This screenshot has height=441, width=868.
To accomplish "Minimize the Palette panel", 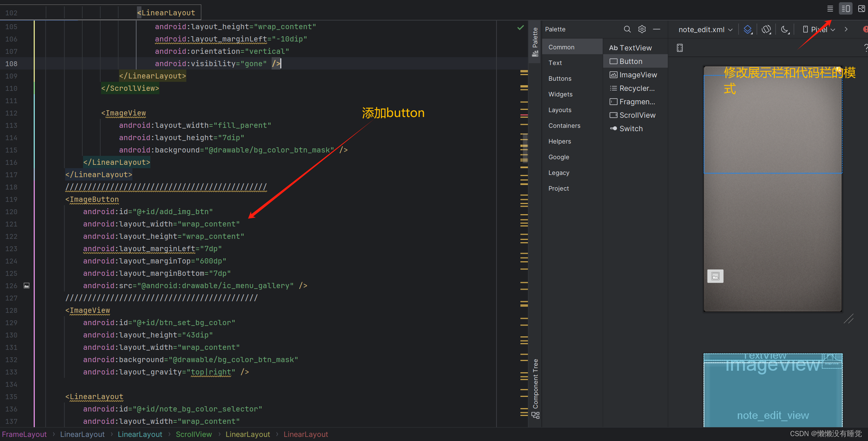I will point(657,29).
